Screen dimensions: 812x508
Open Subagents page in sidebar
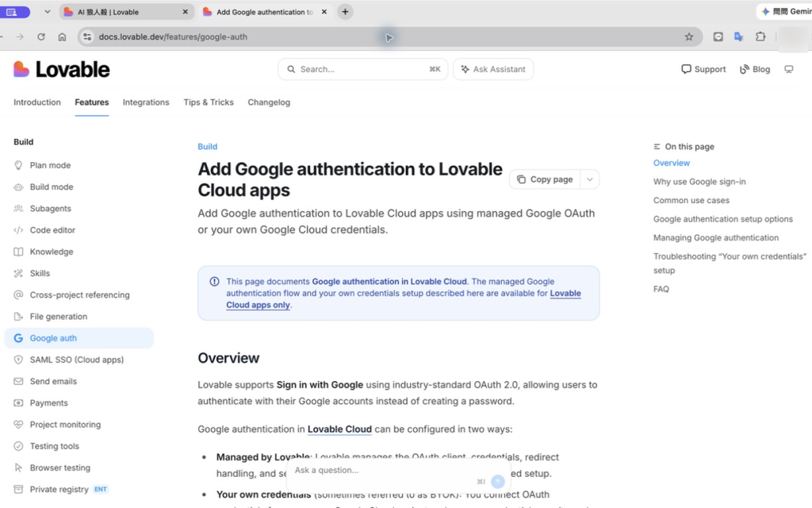click(79, 209)
